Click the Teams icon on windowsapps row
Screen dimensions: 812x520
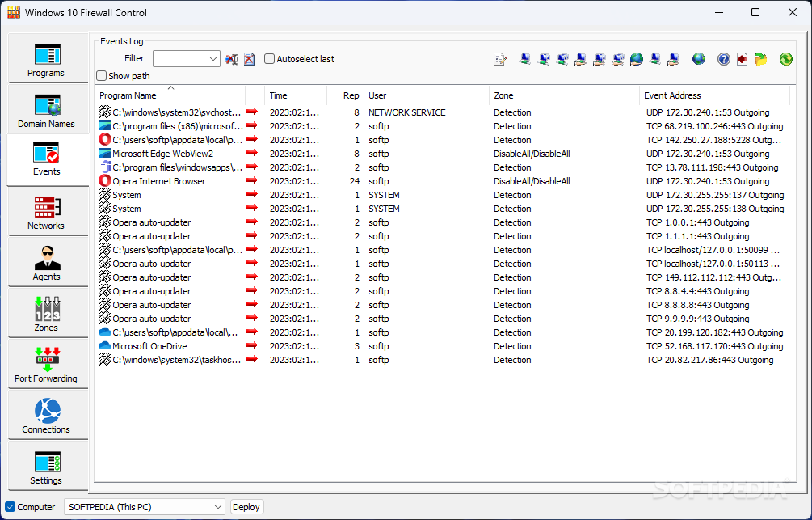click(x=105, y=167)
